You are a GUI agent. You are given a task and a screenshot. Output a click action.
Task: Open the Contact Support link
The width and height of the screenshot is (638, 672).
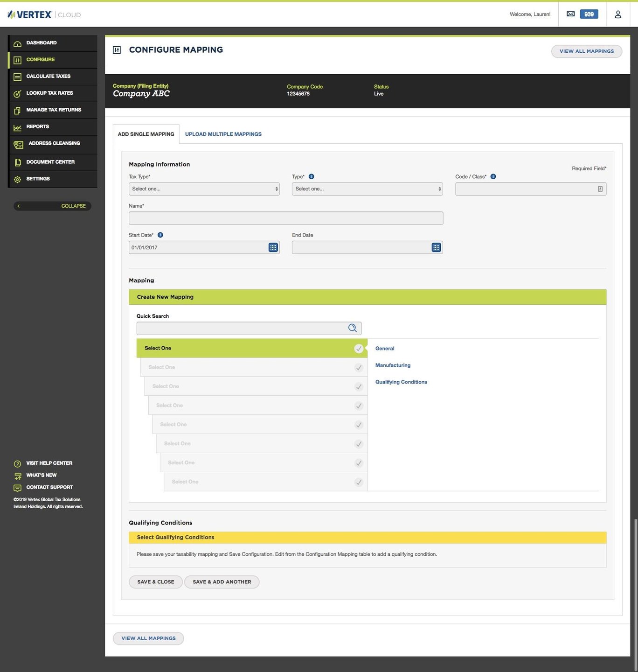(x=50, y=488)
